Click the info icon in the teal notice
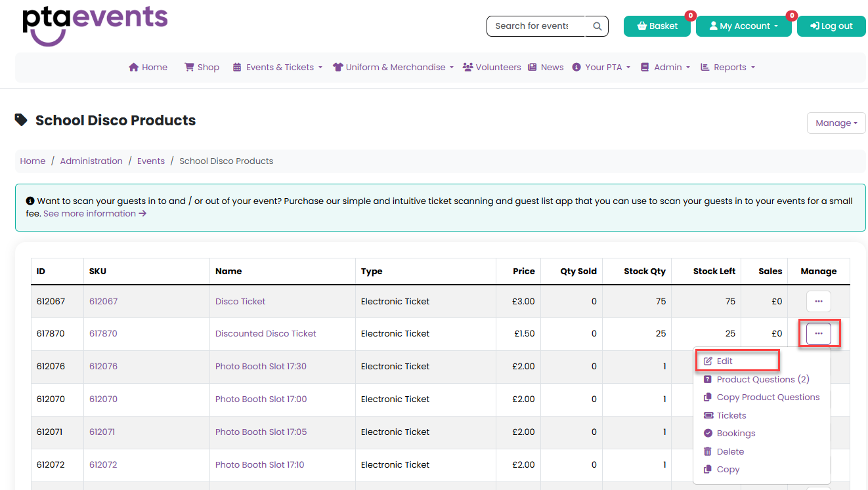This screenshot has width=868, height=490. 30,201
